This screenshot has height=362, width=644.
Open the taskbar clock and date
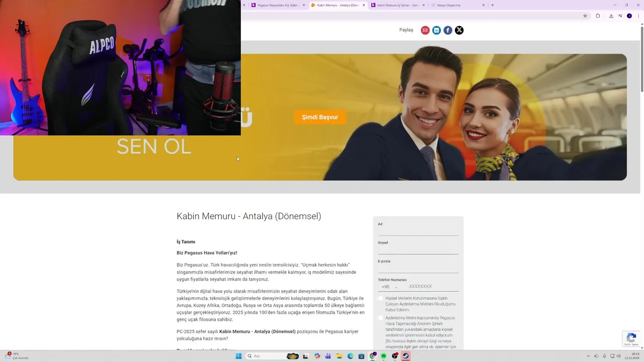pyautogui.click(x=632, y=356)
